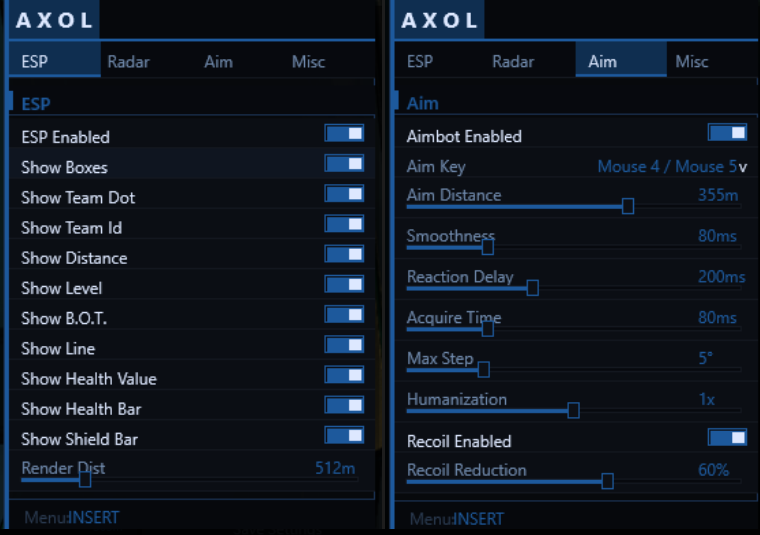This screenshot has height=535, width=760.
Task: Click the Reaction Delay slider handle
Action: click(533, 288)
